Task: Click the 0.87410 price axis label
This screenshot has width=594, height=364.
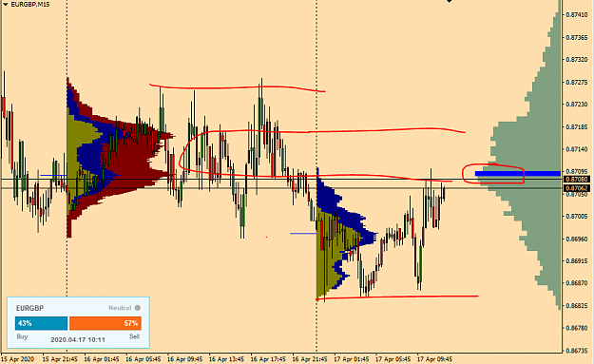Action: [x=577, y=15]
